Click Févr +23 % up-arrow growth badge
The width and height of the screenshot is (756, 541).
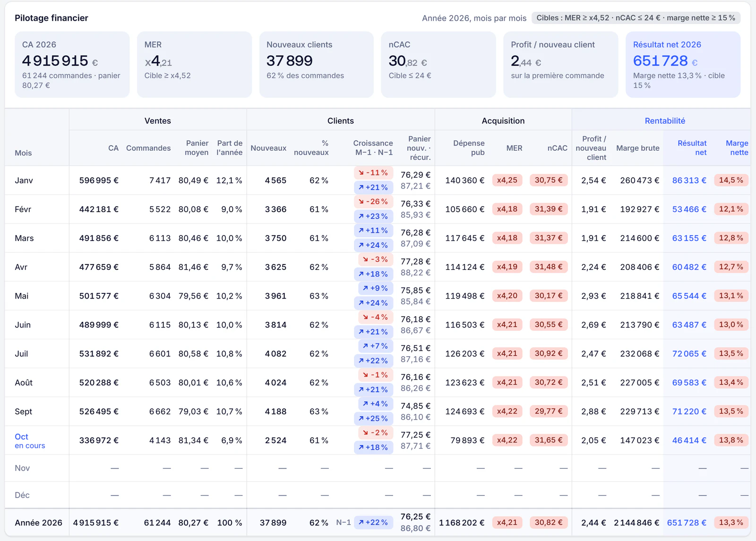click(x=373, y=216)
